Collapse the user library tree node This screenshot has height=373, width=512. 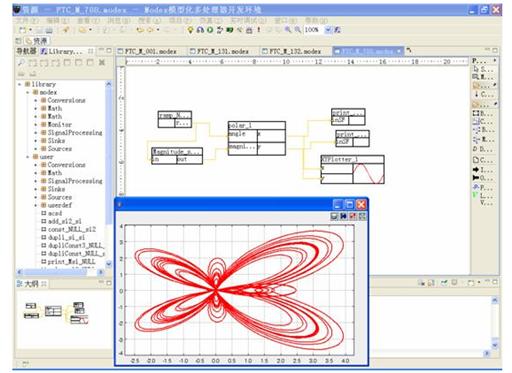click(28, 157)
